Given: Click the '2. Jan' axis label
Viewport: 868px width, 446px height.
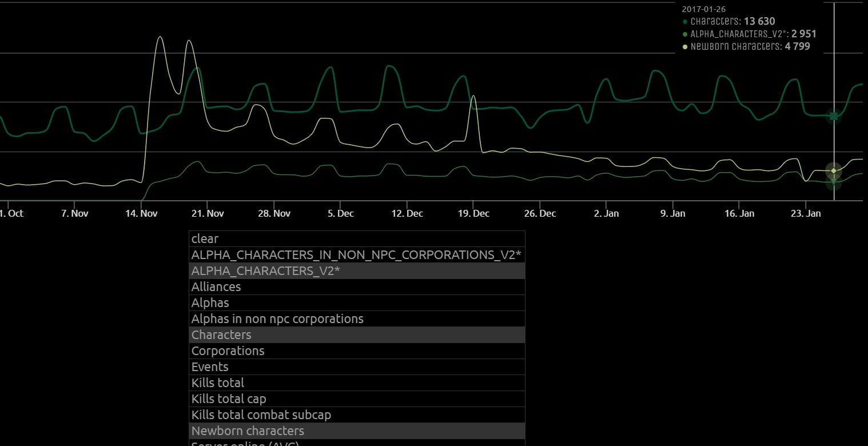Looking at the screenshot, I should click(606, 213).
